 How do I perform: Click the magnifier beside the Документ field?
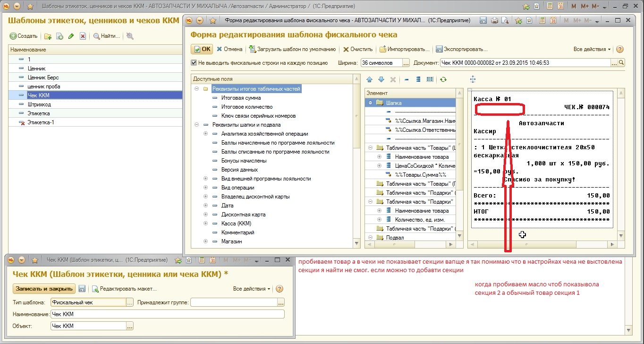coord(621,62)
